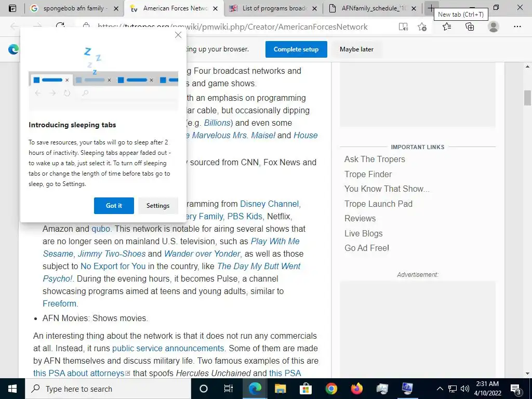The image size is (532, 399).
Task: Click the Got it button
Action: pos(114,206)
